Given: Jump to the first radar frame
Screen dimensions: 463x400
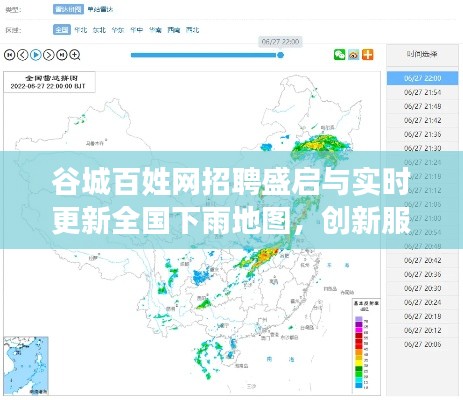Looking at the screenshot, I should tap(9, 55).
